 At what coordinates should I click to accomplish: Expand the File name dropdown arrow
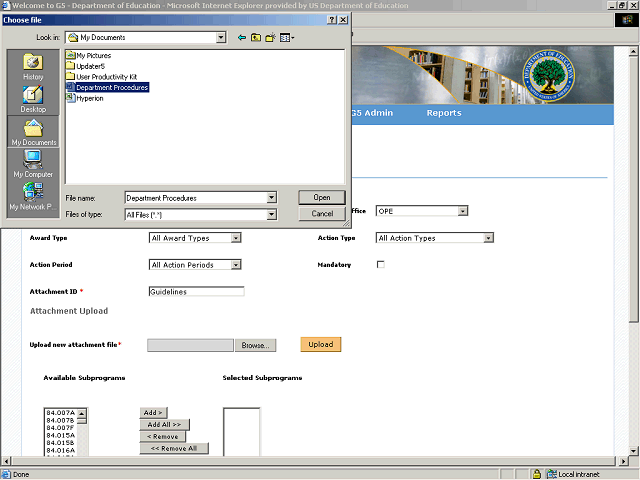click(271, 198)
